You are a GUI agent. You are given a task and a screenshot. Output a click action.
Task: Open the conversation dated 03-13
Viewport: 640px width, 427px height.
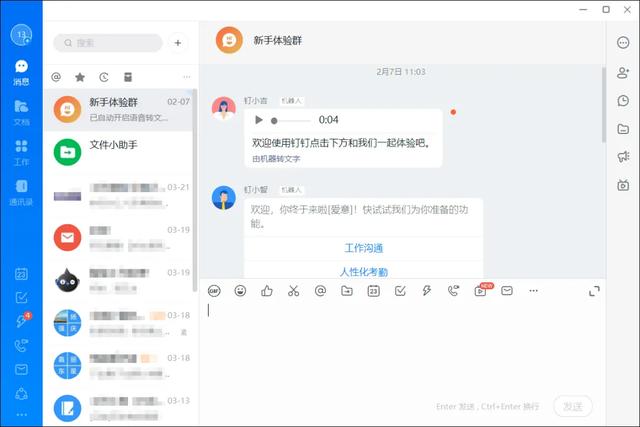(118, 408)
